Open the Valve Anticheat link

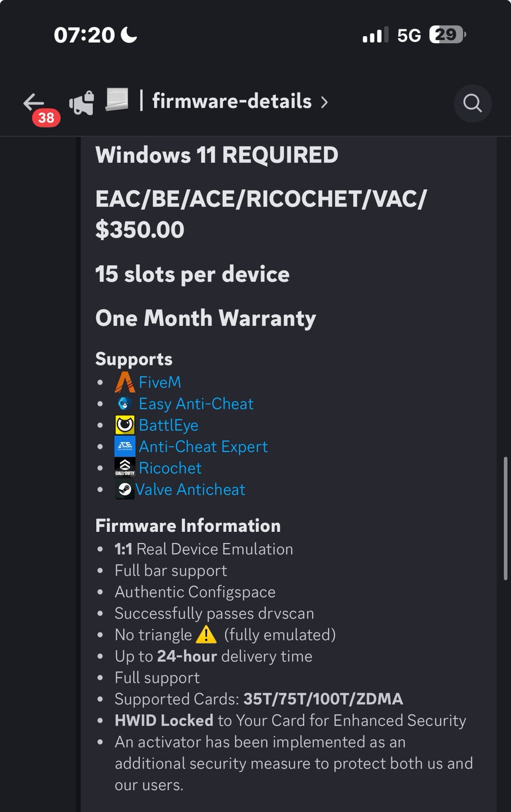tap(190, 489)
